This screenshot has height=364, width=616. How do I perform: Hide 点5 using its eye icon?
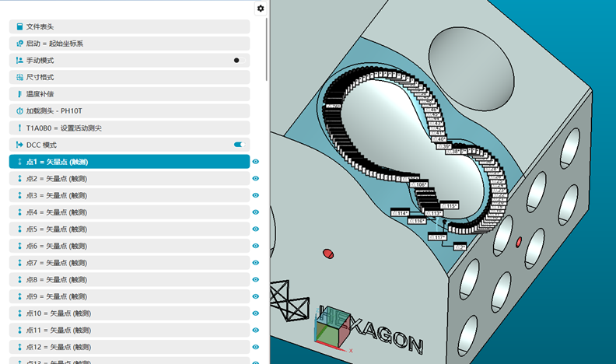click(256, 229)
